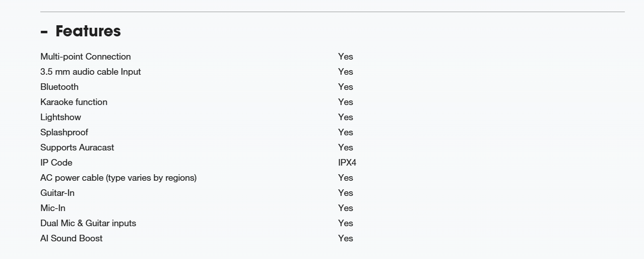Image resolution: width=644 pixels, height=259 pixels.
Task: Select the Supports Auracast label
Action: (x=77, y=147)
